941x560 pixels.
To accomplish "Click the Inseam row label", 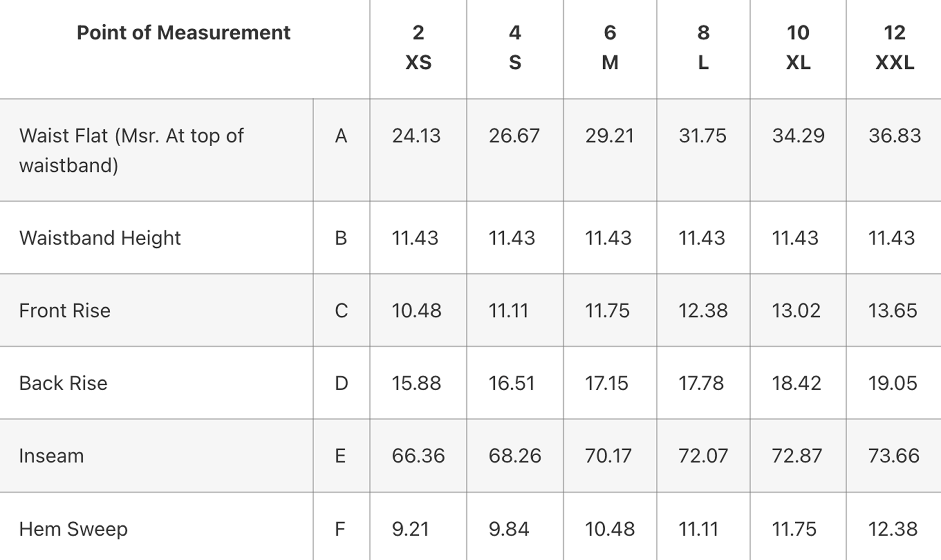I will tap(51, 456).
